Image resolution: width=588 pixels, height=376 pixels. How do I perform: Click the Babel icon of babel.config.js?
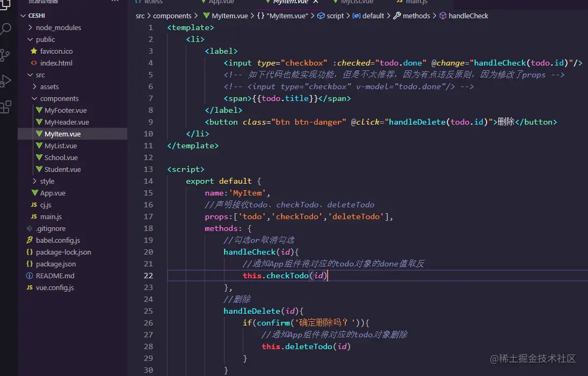tap(30, 240)
